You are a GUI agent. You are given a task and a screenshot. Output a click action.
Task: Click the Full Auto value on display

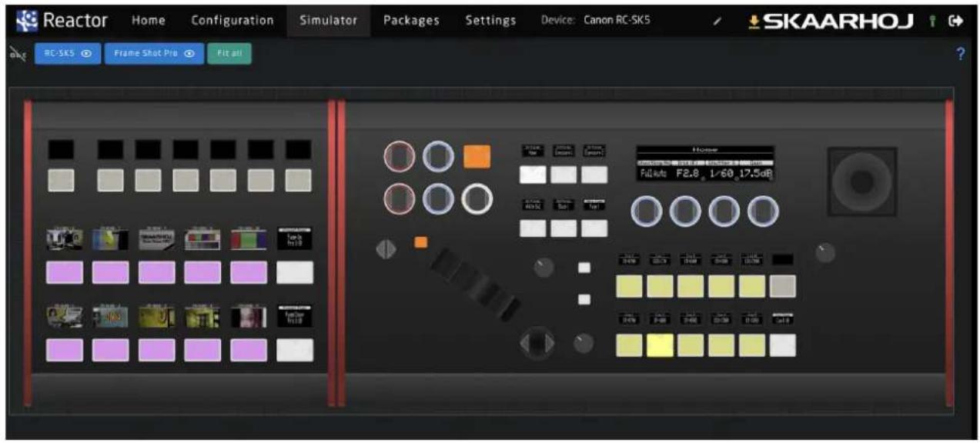point(654,175)
